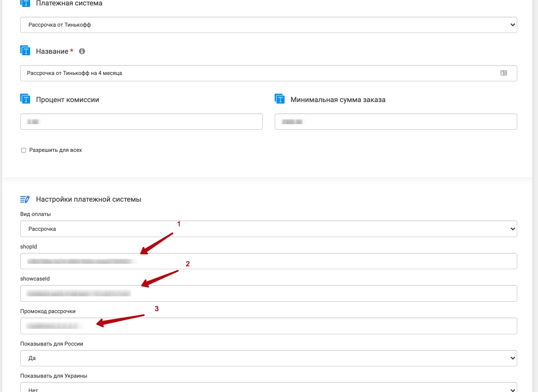
Task: Click the Процент комиссии input field
Action: click(x=142, y=122)
